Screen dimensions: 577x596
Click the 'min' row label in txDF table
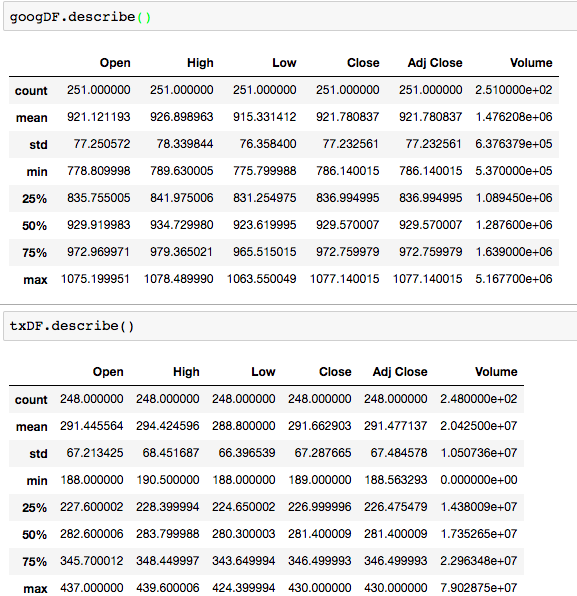pos(37,480)
